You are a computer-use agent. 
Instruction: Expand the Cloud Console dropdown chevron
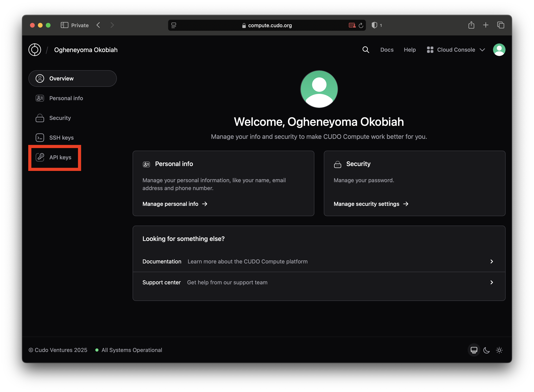click(x=482, y=50)
